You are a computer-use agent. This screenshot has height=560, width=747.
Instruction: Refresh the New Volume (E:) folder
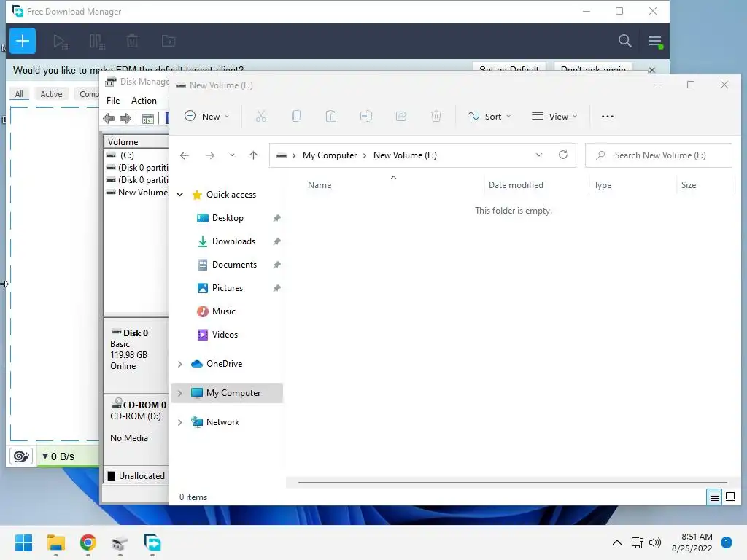(x=563, y=155)
